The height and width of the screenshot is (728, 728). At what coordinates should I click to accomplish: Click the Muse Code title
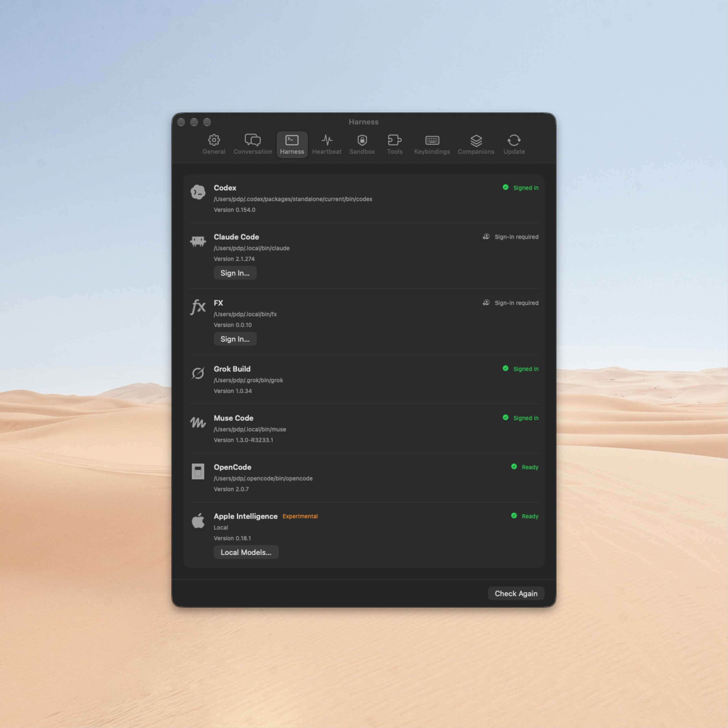tap(234, 418)
